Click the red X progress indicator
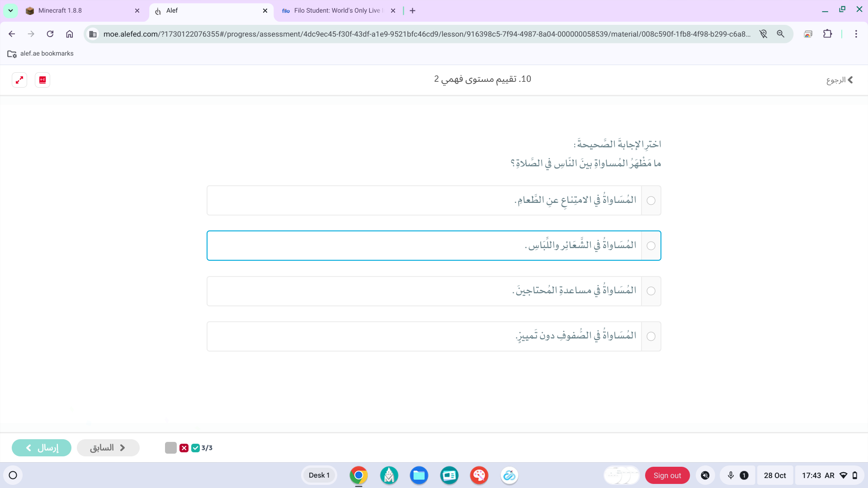This screenshot has height=488, width=868. click(184, 448)
